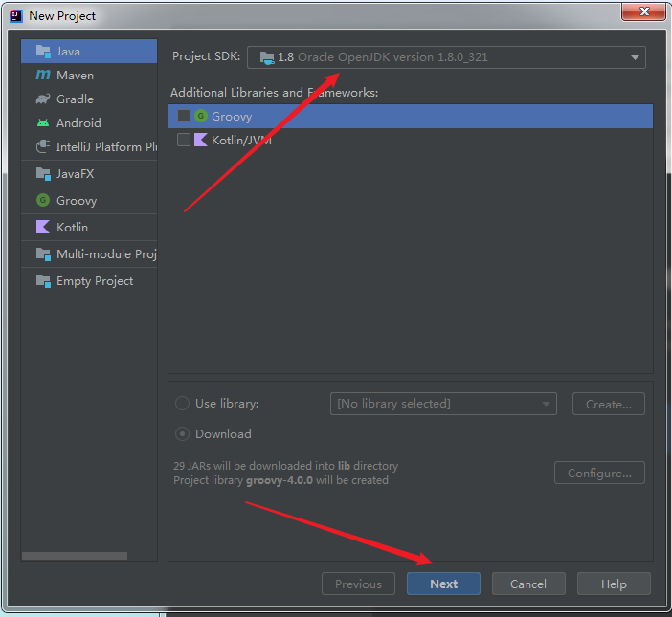
Task: Click the 'IntelliJ Platform Pl' list label
Action: [106, 147]
